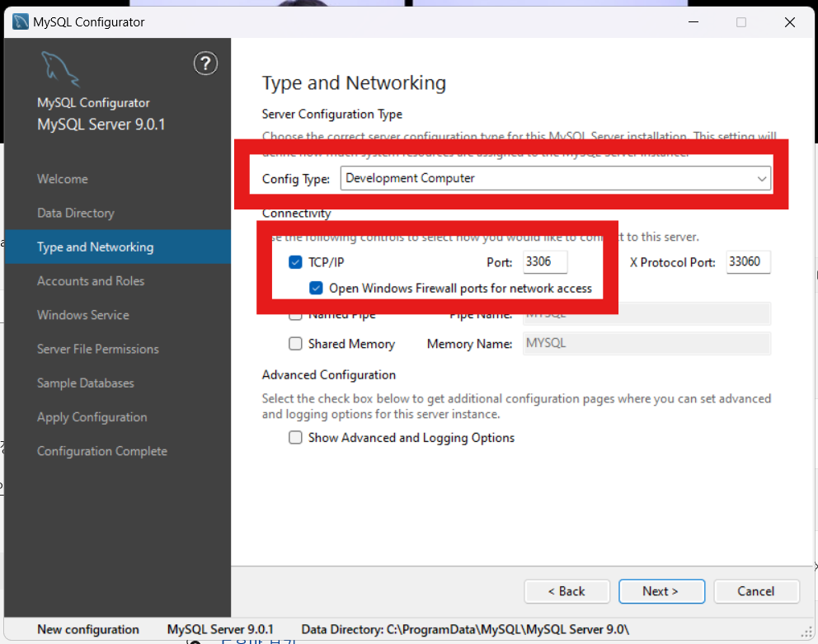Viewport: 818px width, 644px height.
Task: Toggle Open Windows Firewall ports checkbox
Action: pos(316,288)
